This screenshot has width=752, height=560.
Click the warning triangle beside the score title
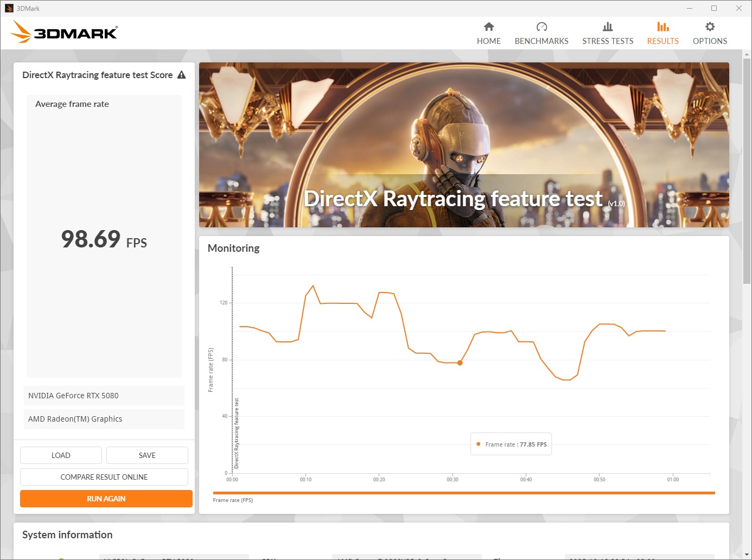click(181, 75)
